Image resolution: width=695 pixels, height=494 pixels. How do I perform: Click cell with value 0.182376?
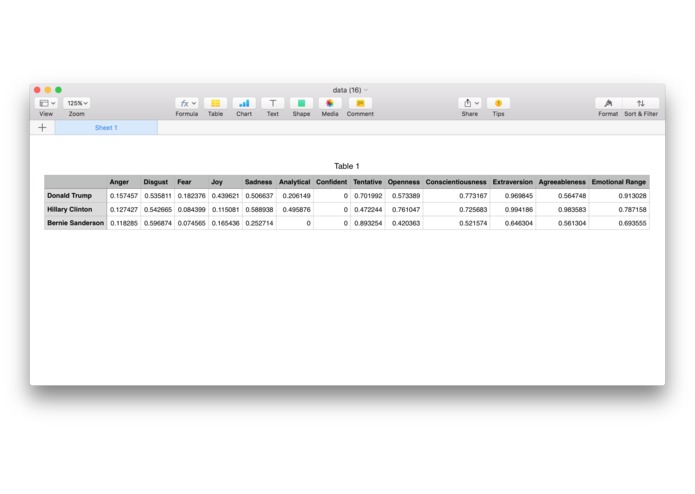click(191, 196)
